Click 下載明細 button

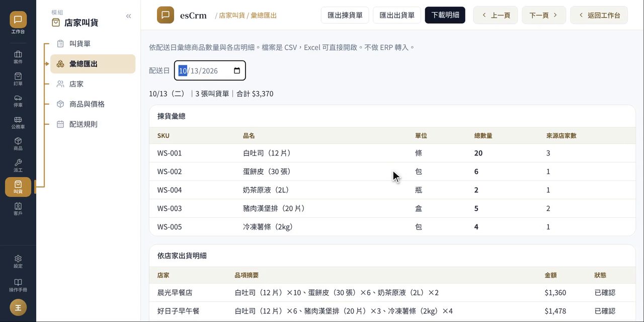(x=445, y=15)
